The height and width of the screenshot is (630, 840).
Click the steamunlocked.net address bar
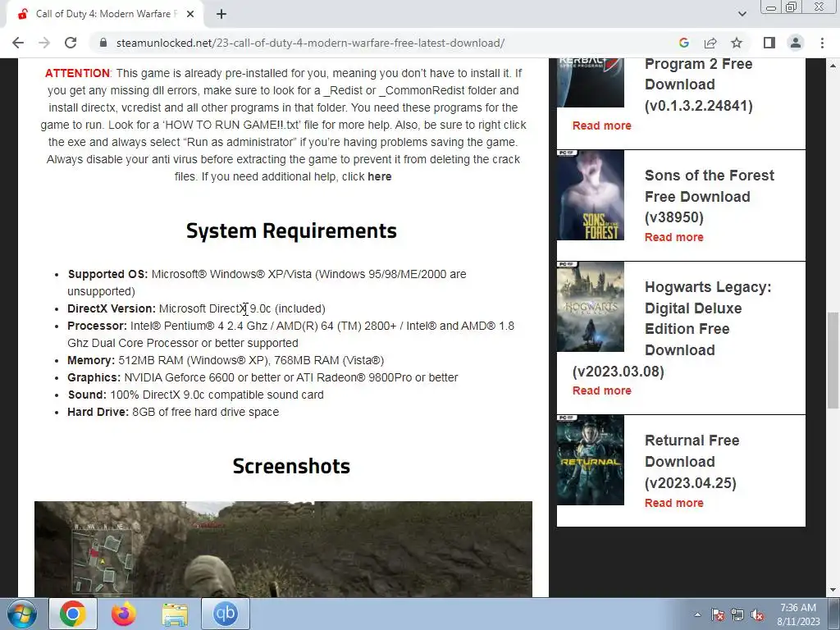click(x=310, y=43)
